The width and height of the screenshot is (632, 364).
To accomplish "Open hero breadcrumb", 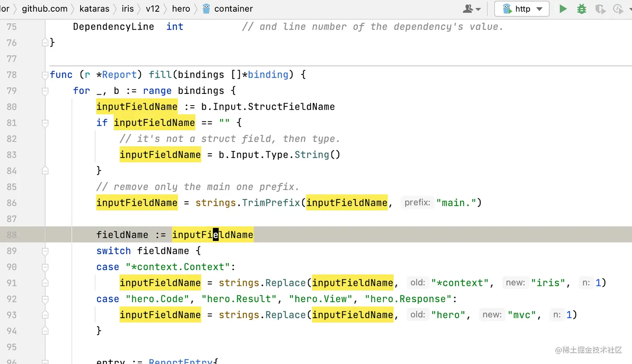I will tap(181, 9).
